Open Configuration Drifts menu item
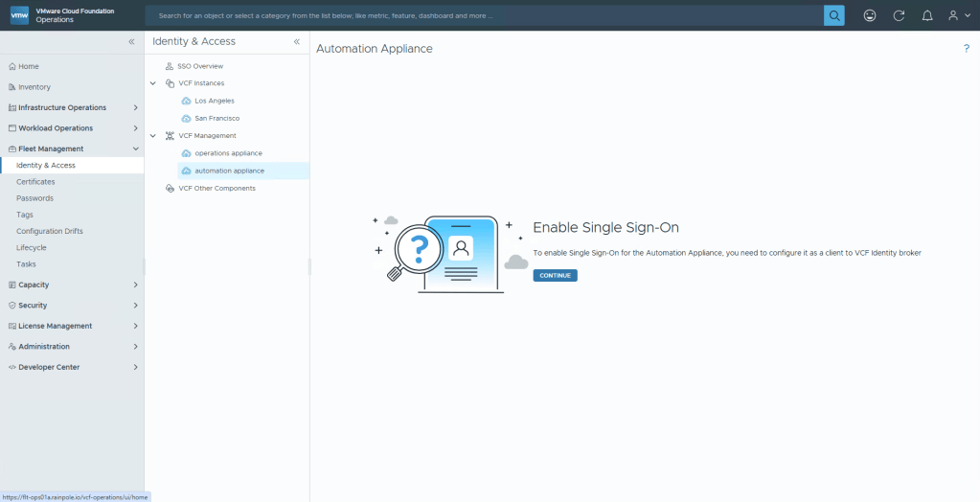This screenshot has width=980, height=502. coord(50,231)
